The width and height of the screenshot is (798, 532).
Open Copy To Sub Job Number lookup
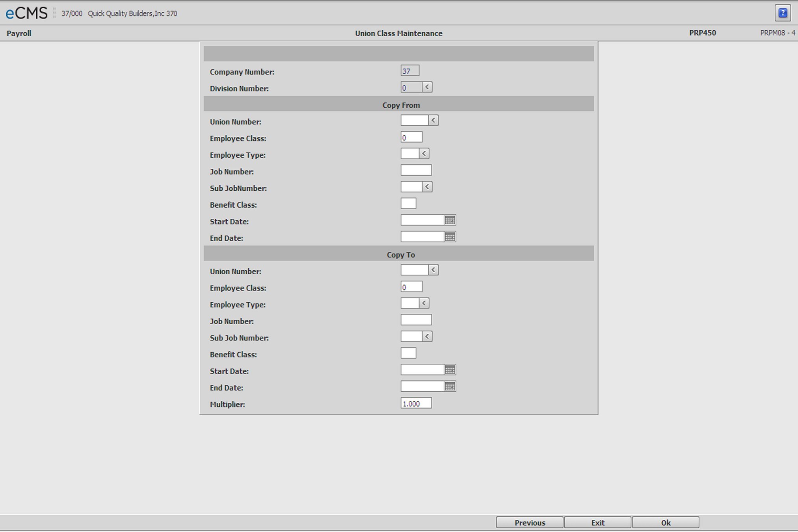[x=427, y=337]
